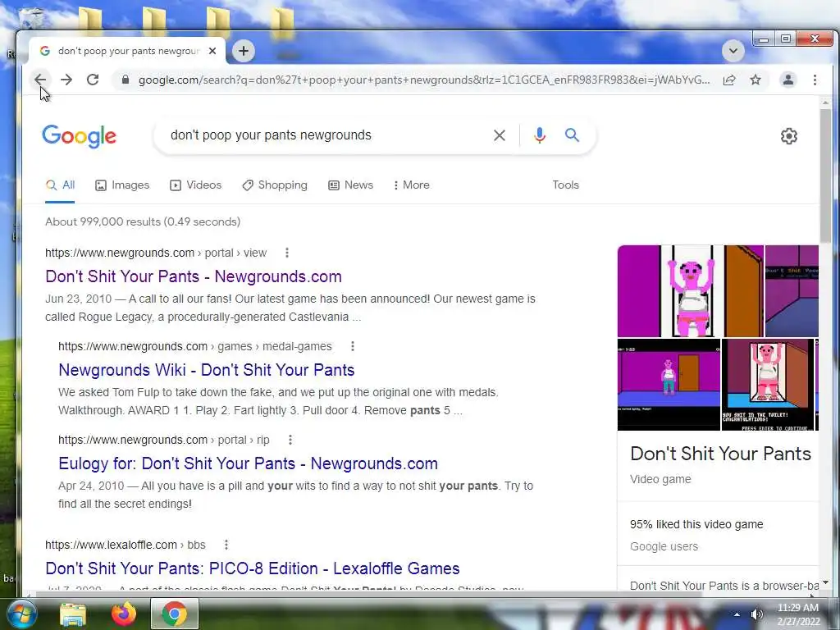View site info via the padlock icon
The width and height of the screenshot is (840, 630).
pyautogui.click(x=126, y=80)
